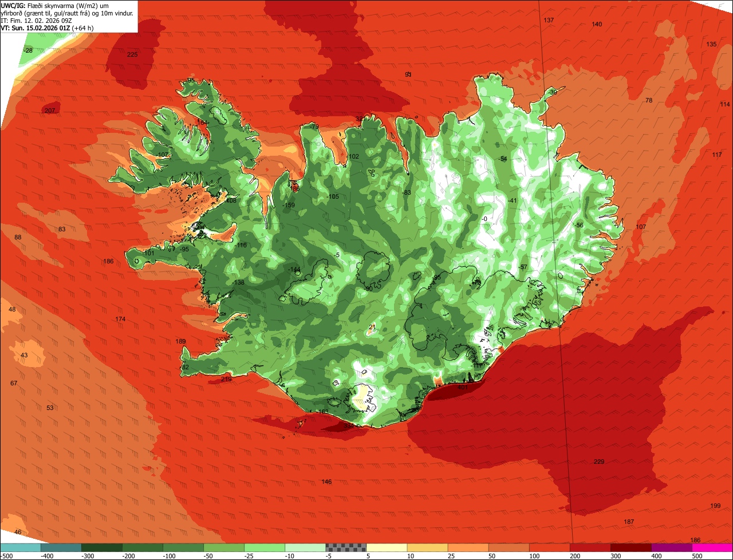Select the red-orange 100 to 200 swatch
Screen dimensions: 733x560
pyautogui.click(x=549, y=548)
